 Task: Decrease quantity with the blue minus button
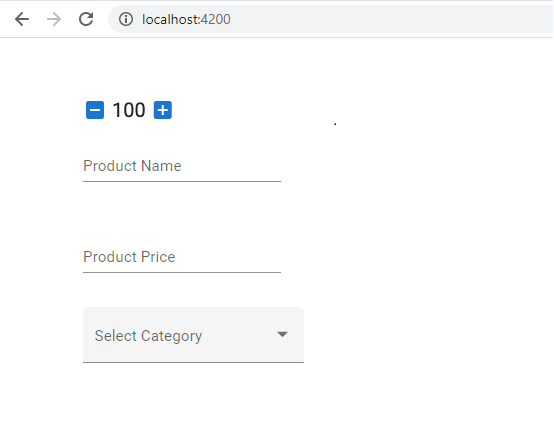(95, 110)
